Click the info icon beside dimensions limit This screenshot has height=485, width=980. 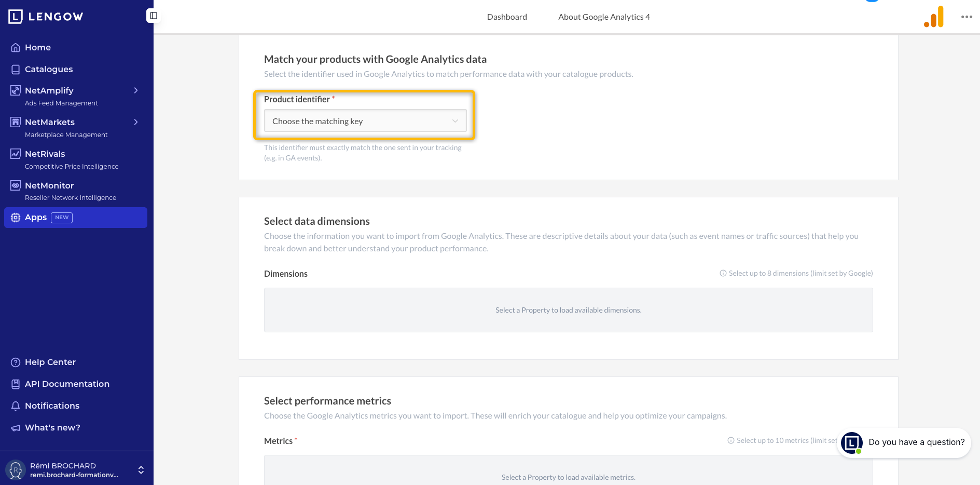coord(723,274)
